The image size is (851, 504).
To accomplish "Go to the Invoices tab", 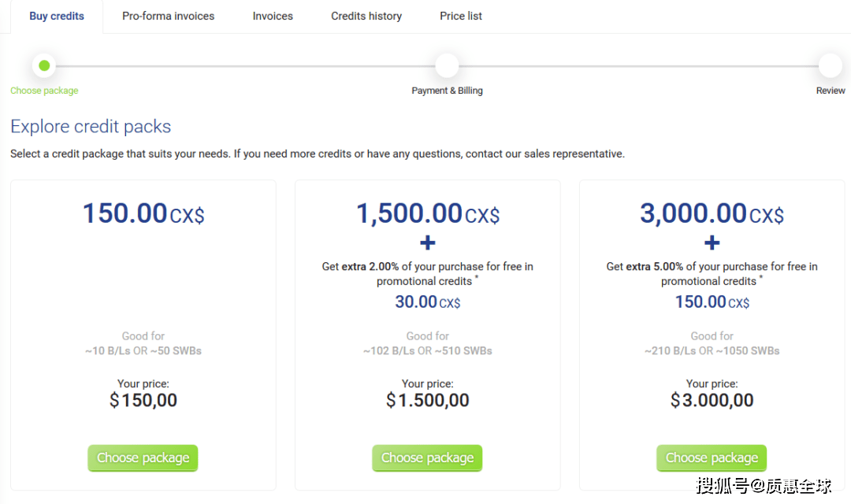I will 273,16.
